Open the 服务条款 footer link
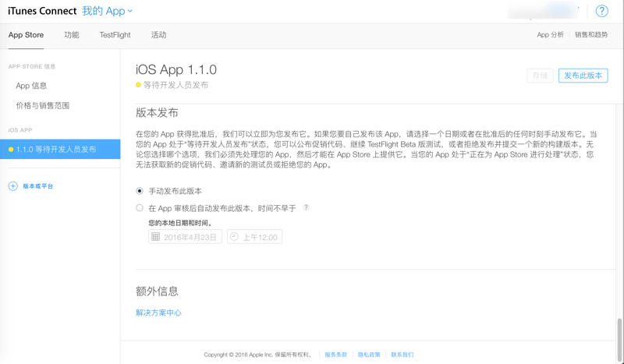Screen dimensions: 624x364 point(336,355)
